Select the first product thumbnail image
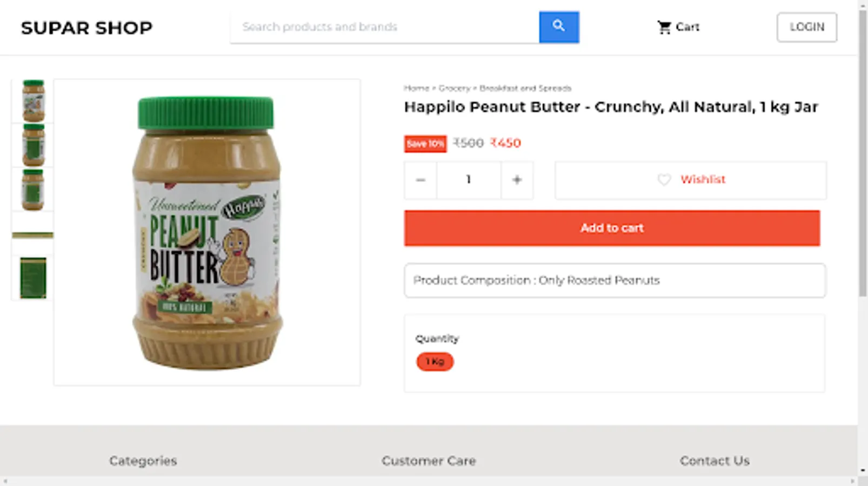Image resolution: width=868 pixels, height=486 pixels. [33, 101]
